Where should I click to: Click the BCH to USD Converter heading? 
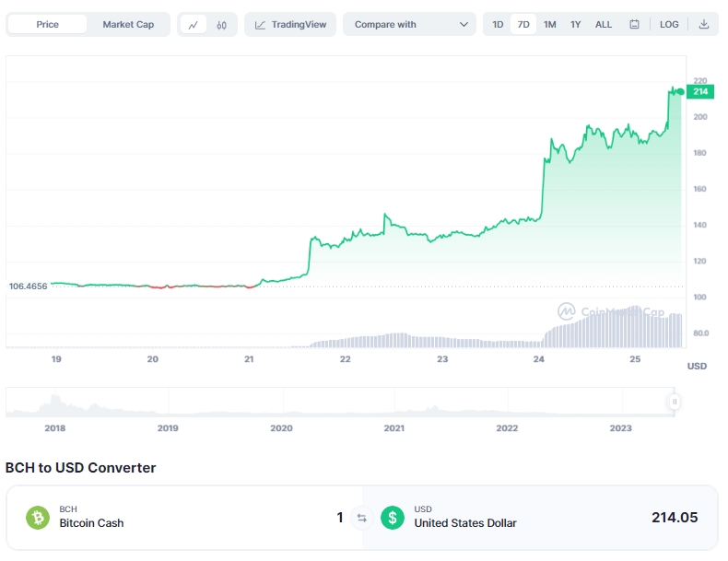[80, 468]
